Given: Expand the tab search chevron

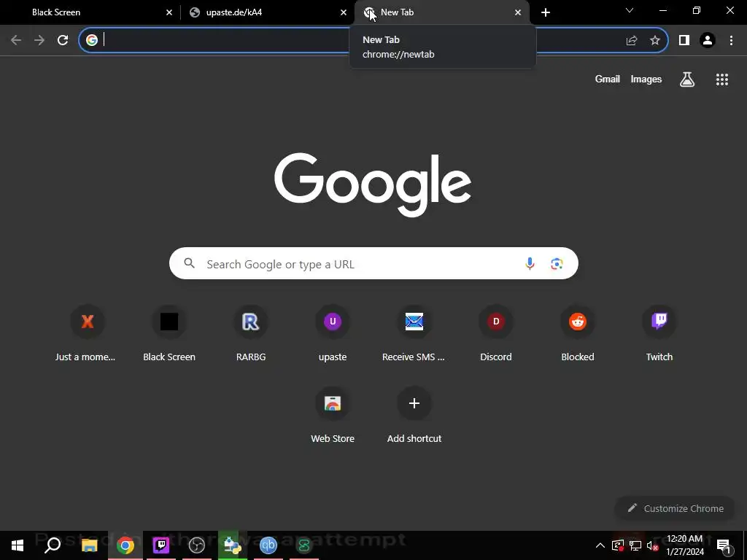Looking at the screenshot, I should click(x=630, y=10).
